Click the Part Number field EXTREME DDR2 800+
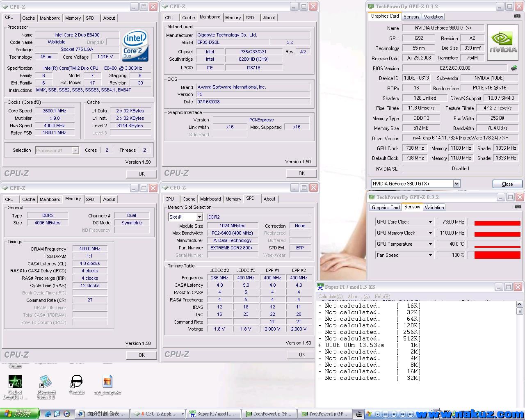The width and height of the screenshot is (525, 420). point(232,248)
